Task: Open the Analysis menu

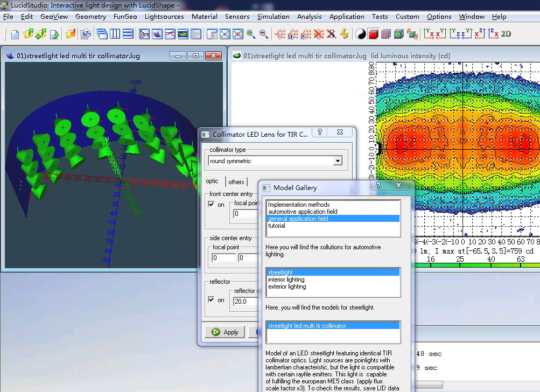Action: pos(309,17)
